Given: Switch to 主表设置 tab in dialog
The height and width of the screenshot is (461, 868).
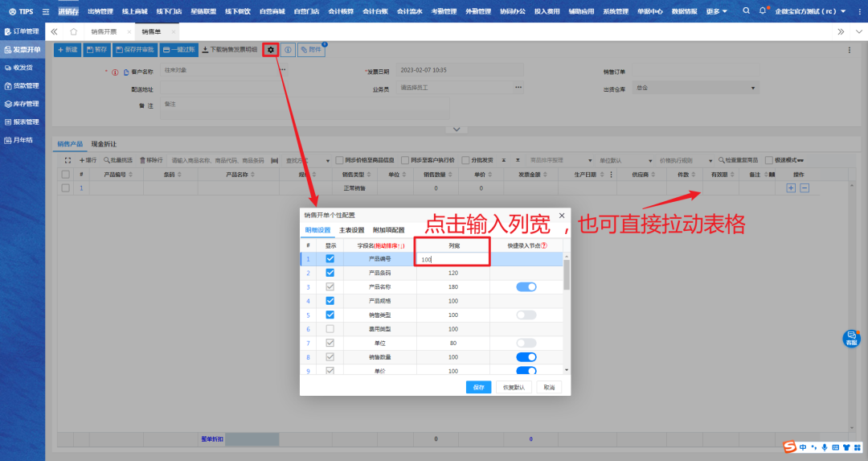Looking at the screenshot, I should (x=351, y=230).
